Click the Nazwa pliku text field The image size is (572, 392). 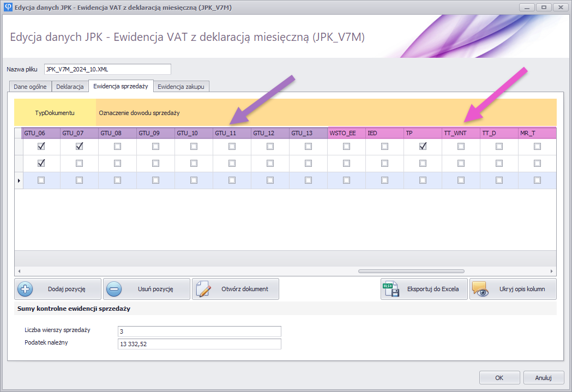[x=107, y=69]
